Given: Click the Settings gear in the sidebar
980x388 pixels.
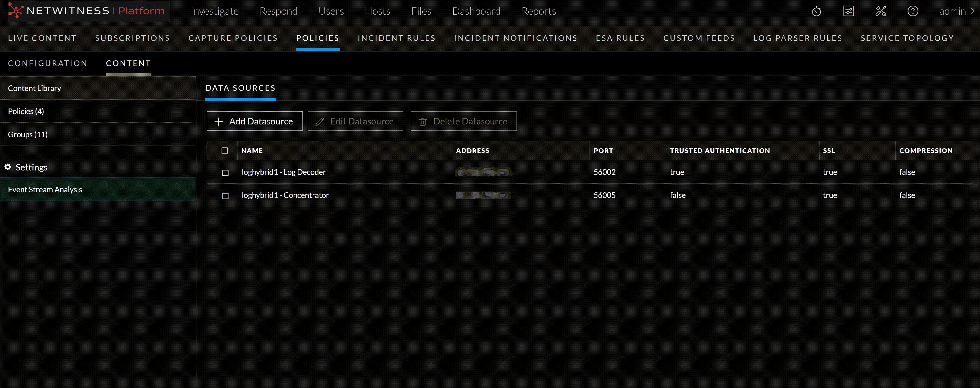Looking at the screenshot, I should [x=8, y=167].
